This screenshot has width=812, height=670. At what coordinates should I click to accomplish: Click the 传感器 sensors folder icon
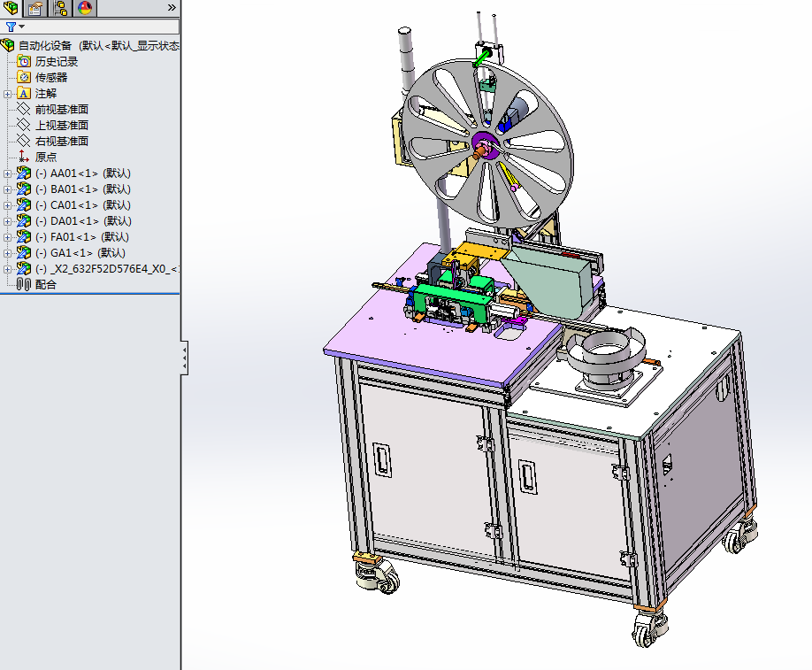24,78
